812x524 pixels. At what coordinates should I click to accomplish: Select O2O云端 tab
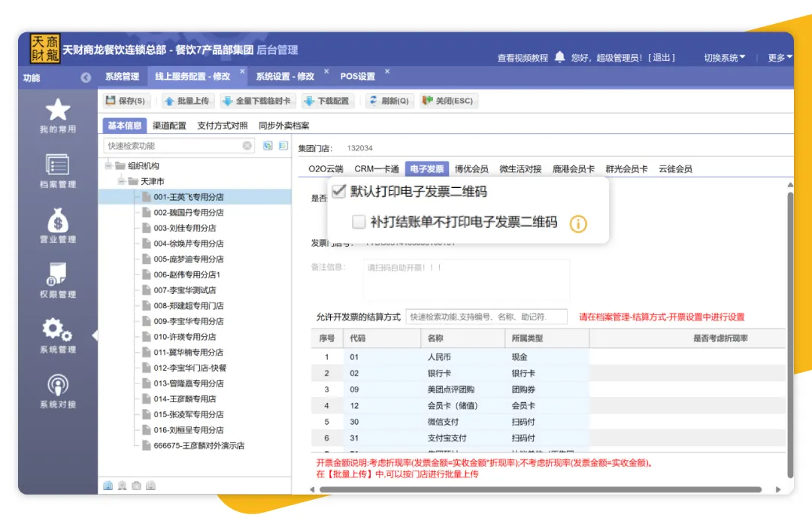pos(326,169)
